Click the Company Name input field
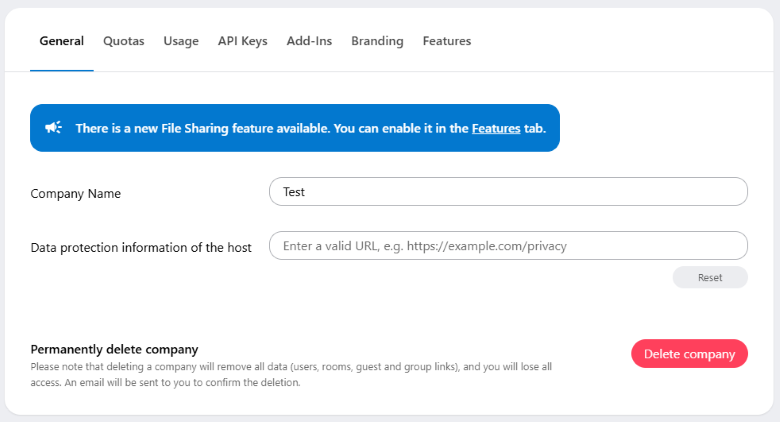The width and height of the screenshot is (780, 422). coord(508,192)
